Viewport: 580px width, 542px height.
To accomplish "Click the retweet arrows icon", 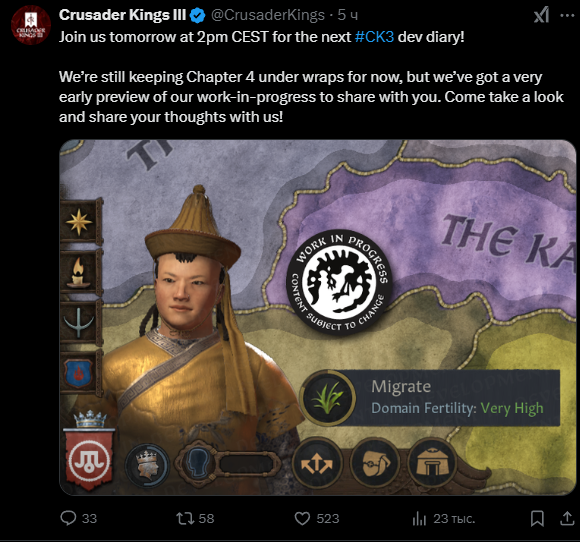I will (x=185, y=518).
